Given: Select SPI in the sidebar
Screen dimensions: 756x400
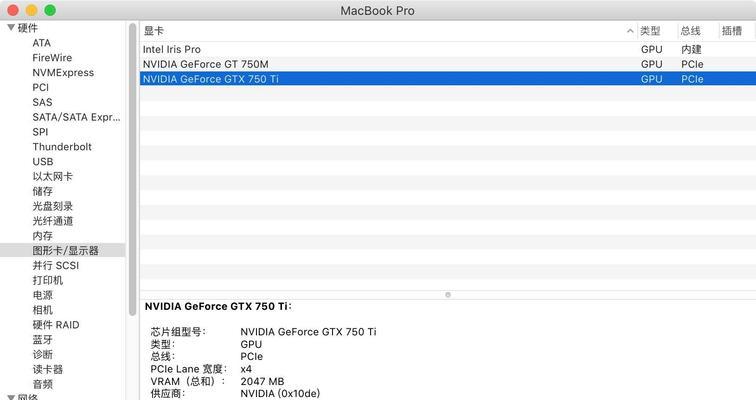Looking at the screenshot, I should point(40,132).
